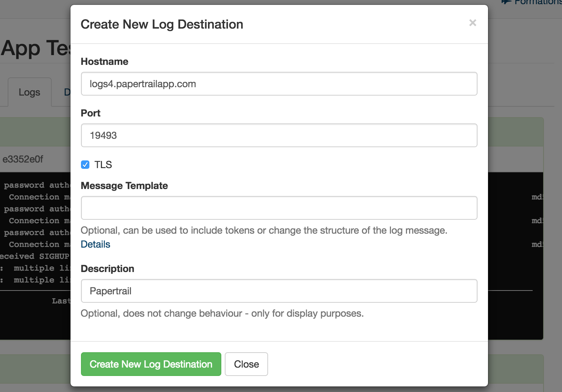Dismiss the dialog with the X icon

click(x=473, y=23)
